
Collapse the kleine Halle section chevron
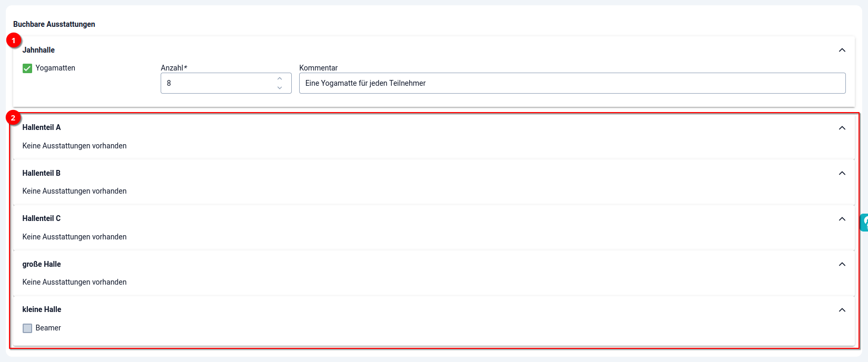tap(842, 310)
